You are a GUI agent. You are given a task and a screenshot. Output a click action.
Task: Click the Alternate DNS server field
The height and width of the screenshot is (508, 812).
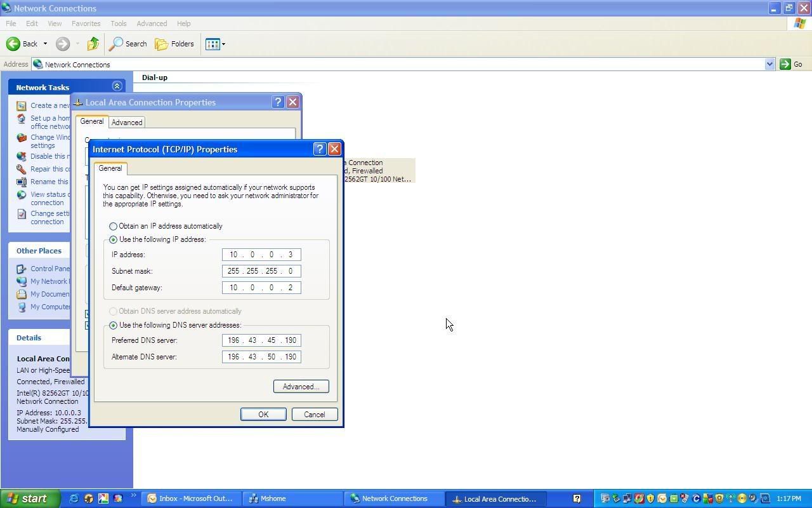coord(261,357)
